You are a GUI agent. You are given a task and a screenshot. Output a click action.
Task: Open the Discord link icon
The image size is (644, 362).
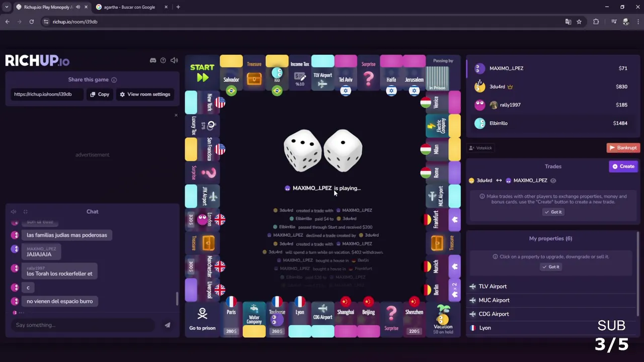point(153,60)
